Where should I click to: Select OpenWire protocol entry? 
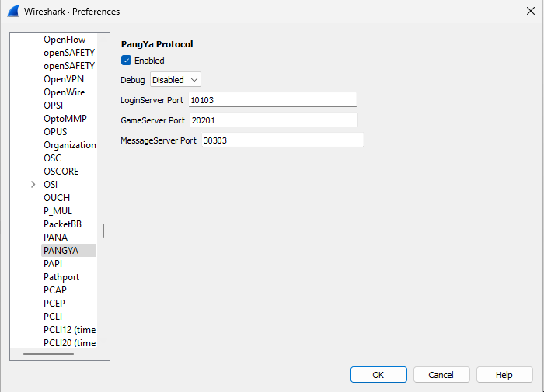coord(65,92)
